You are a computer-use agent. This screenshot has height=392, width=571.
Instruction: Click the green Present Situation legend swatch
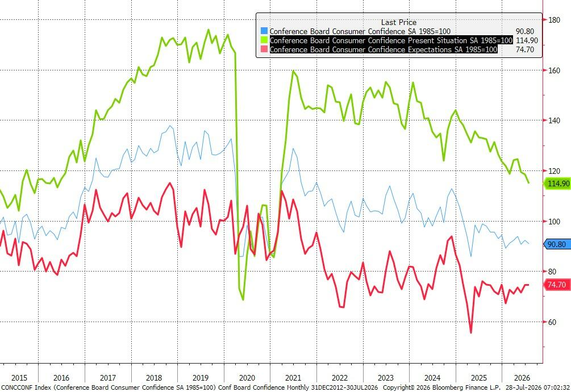(x=264, y=40)
